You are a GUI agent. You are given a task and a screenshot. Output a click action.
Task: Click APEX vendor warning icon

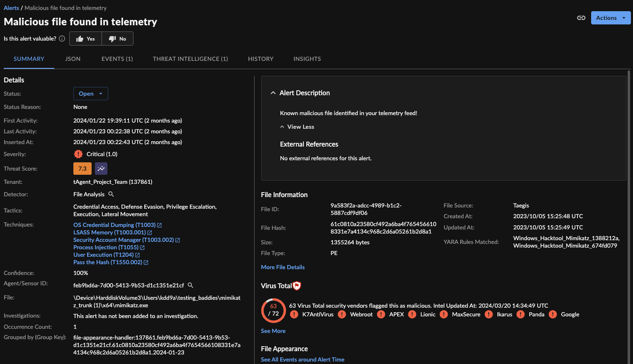(381, 314)
